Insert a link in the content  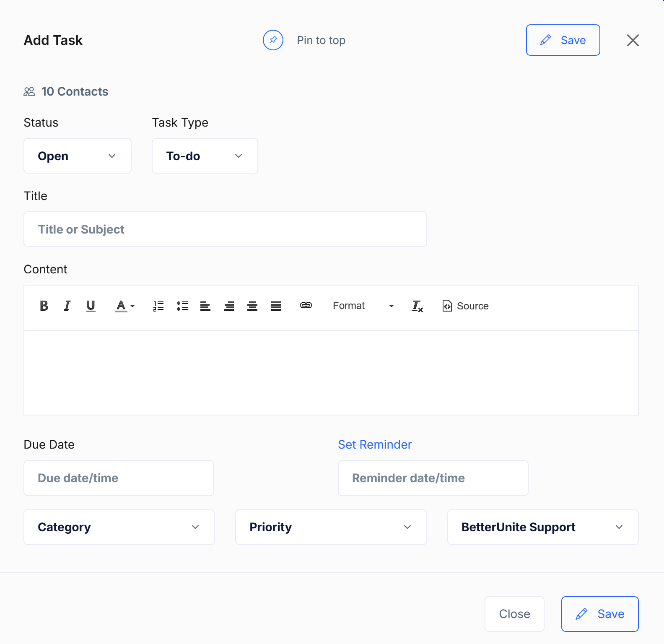pos(306,306)
